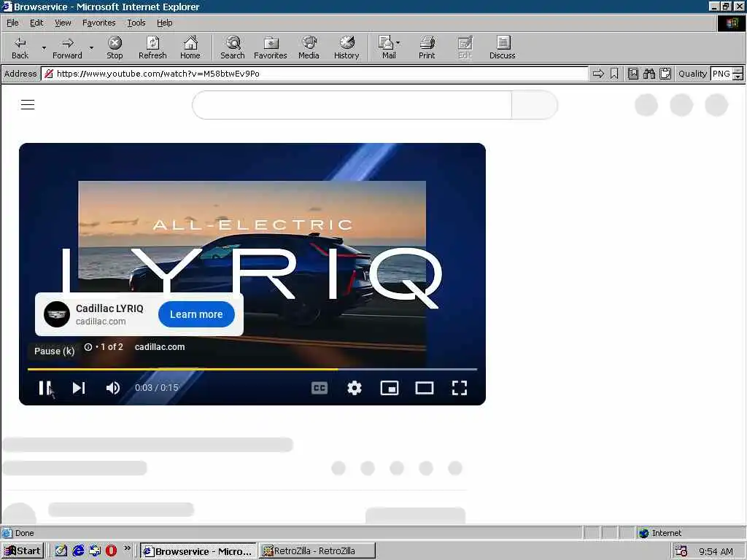
Task: Open the Favorites toolbar pane
Action: click(270, 47)
